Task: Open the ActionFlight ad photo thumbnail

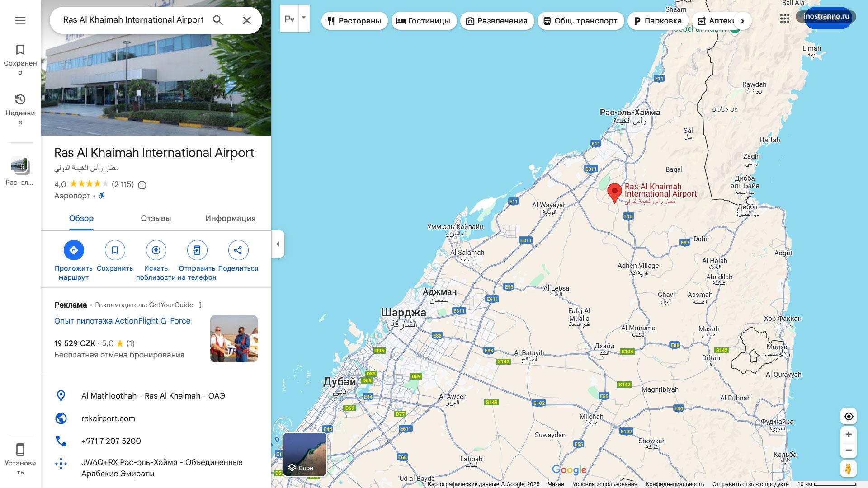Action: [234, 338]
